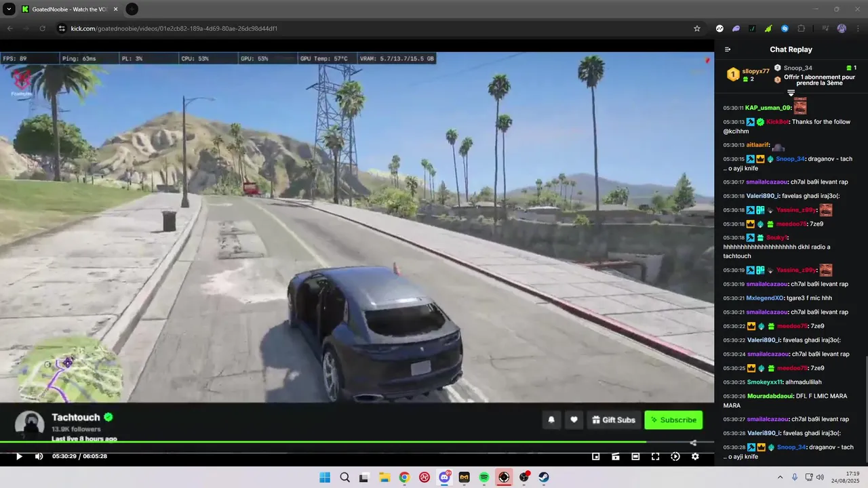Viewport: 868px width, 488px height.
Task: Click MxlegendXO username in chat
Action: click(765, 298)
